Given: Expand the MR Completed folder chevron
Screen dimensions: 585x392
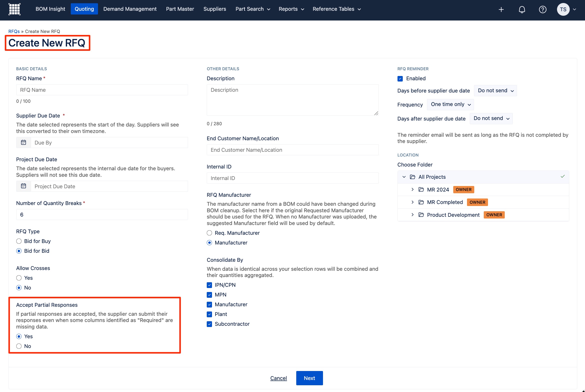Looking at the screenshot, I should point(412,202).
